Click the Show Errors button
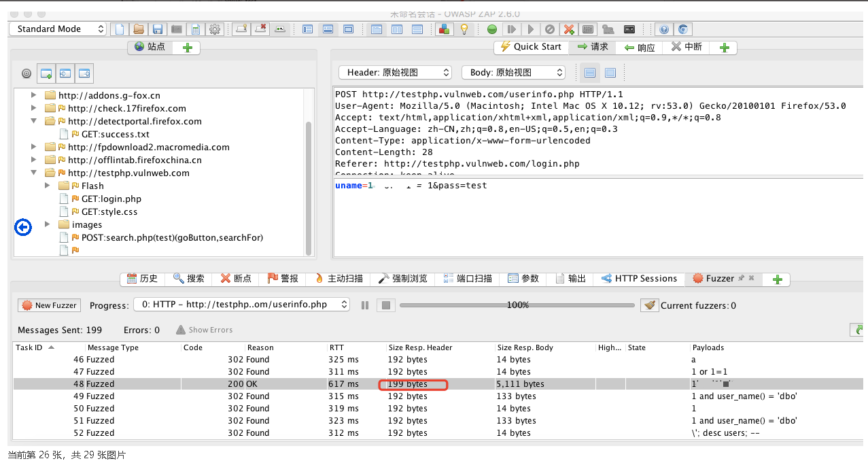 [x=204, y=330]
